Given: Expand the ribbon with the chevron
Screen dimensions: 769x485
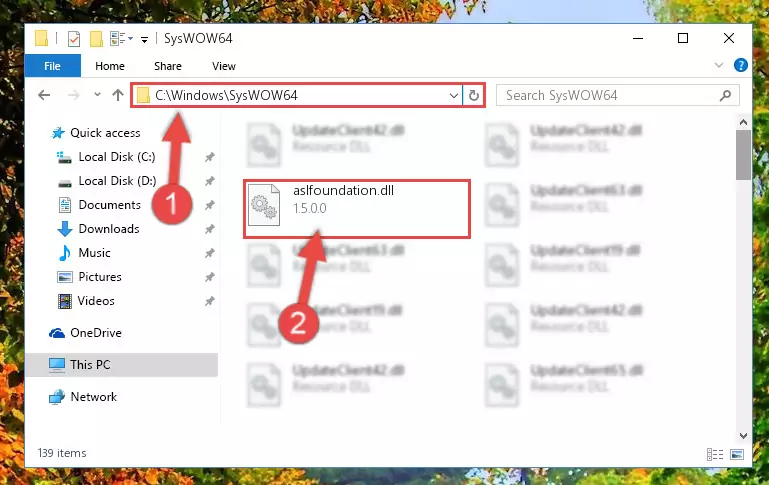Looking at the screenshot, I should tap(718, 65).
